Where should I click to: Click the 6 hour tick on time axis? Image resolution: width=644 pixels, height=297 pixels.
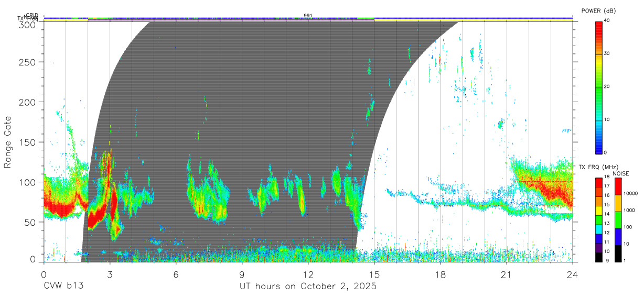click(176, 274)
